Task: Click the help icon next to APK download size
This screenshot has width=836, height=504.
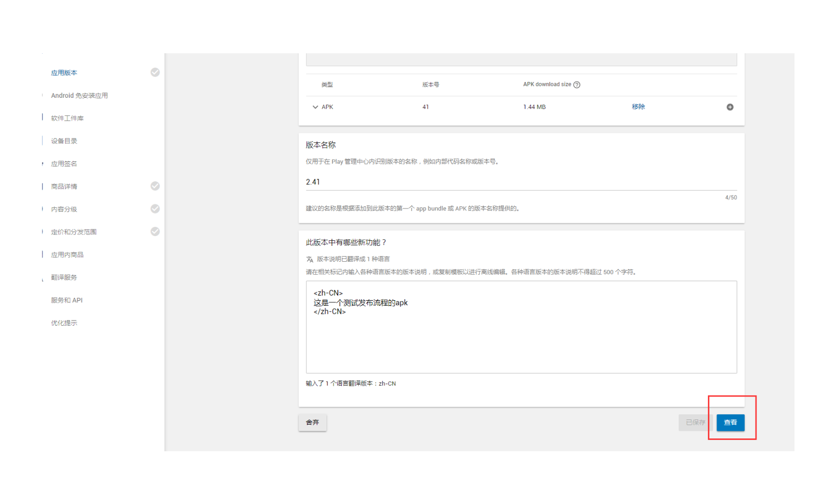Action: click(577, 84)
